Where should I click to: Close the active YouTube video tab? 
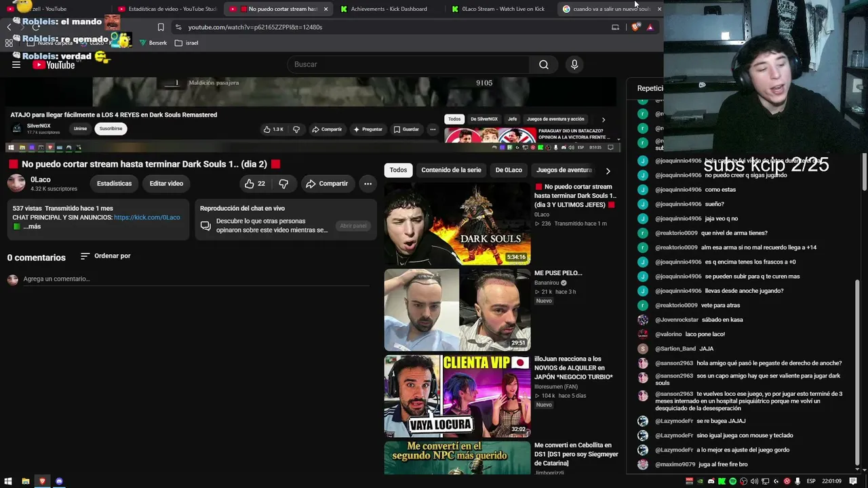pyautogui.click(x=325, y=9)
